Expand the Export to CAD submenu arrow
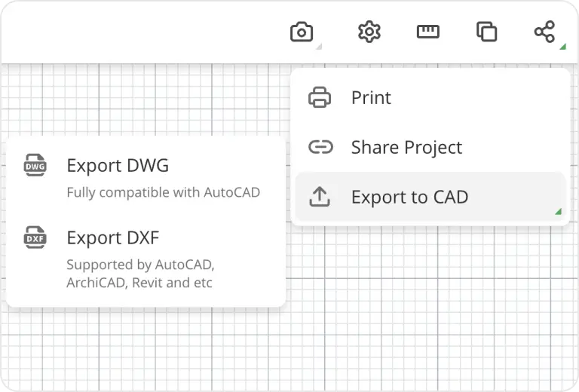This screenshot has width=579, height=392. coord(558,212)
